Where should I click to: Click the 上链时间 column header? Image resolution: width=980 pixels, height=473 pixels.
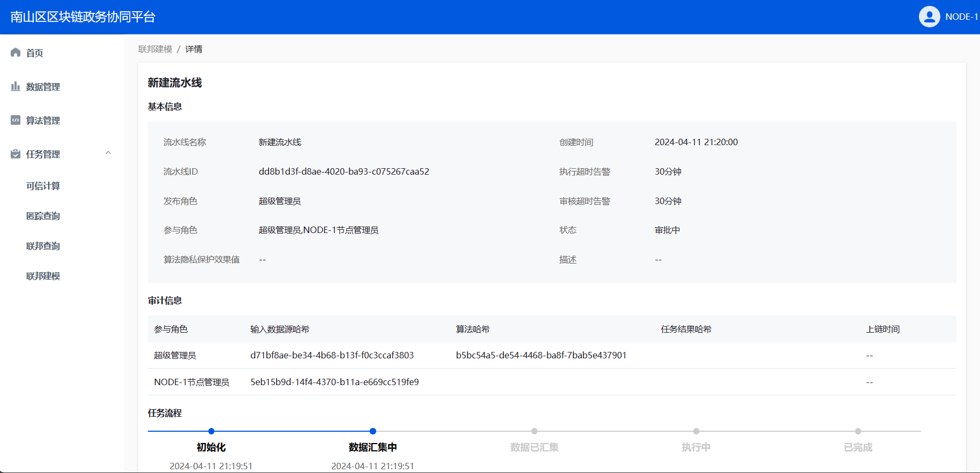pyautogui.click(x=883, y=329)
